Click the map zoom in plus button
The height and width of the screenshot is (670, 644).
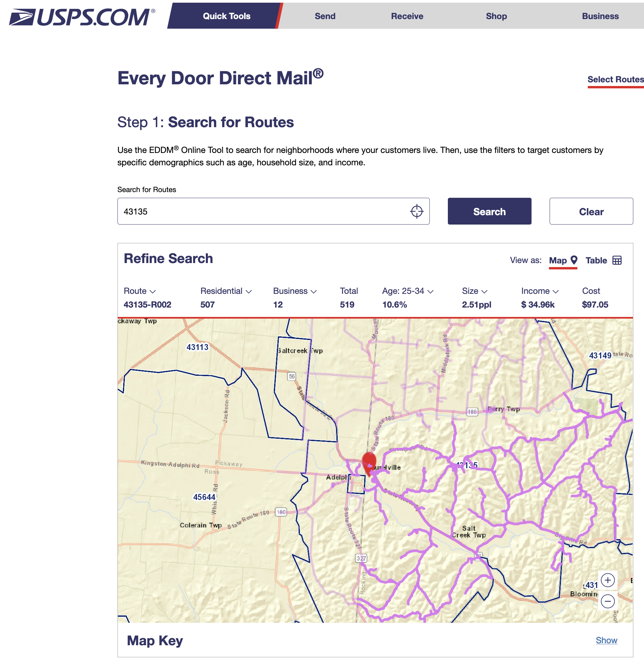click(x=608, y=580)
